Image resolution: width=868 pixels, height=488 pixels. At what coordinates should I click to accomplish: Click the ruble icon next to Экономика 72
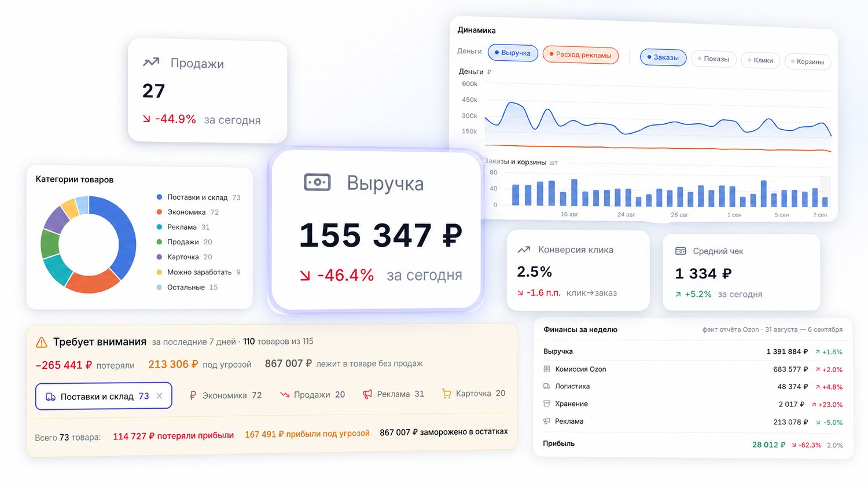tap(193, 395)
